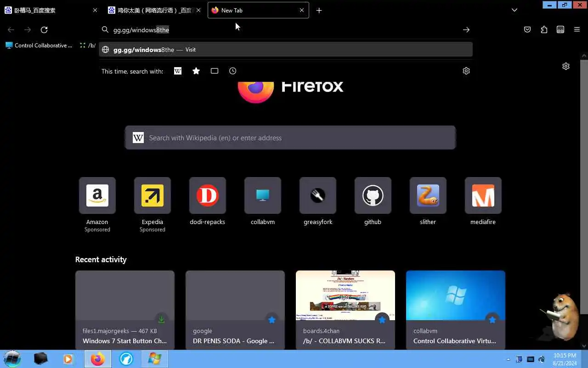Screen dimensions: 588x368
Task: Open the clock showing 10:15 PM
Action: click(565, 359)
